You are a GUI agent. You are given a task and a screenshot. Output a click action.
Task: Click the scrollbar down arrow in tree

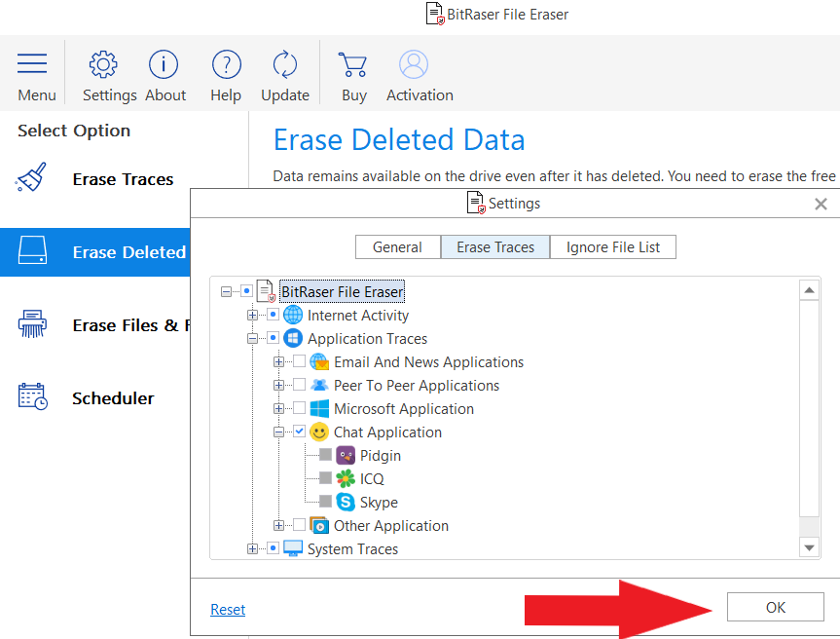[810, 547]
